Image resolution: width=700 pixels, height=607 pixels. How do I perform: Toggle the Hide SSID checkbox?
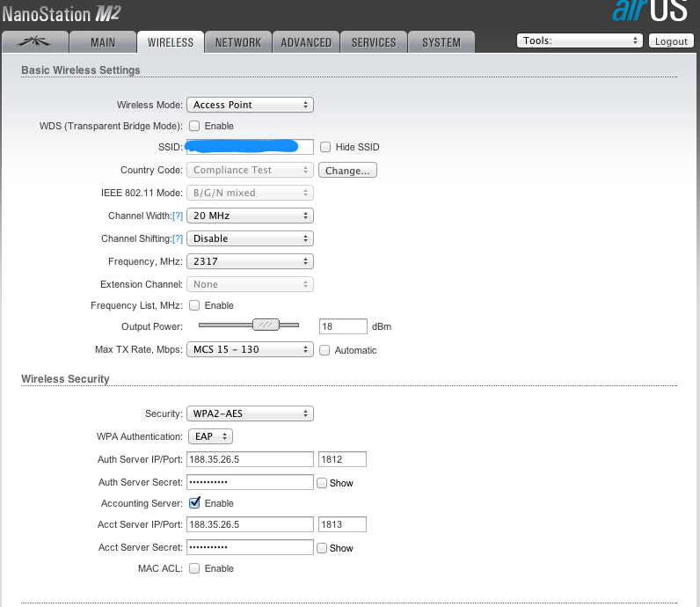click(325, 147)
